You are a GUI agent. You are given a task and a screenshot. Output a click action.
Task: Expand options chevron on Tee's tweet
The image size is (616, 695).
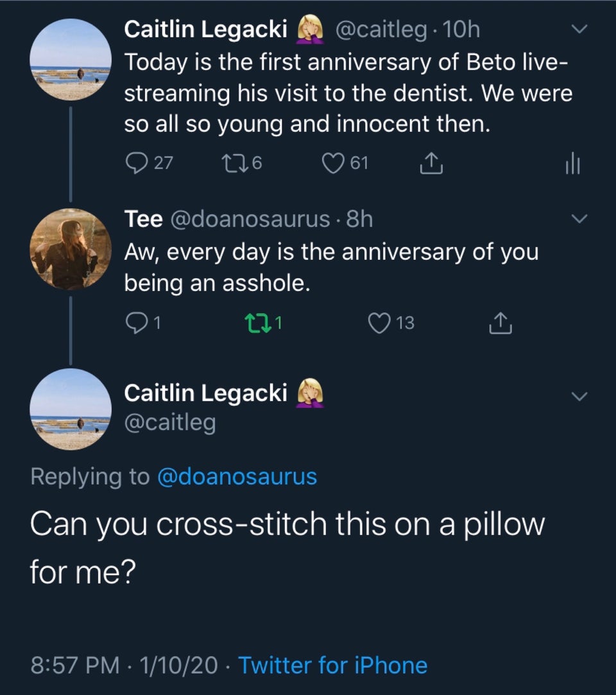point(579,220)
